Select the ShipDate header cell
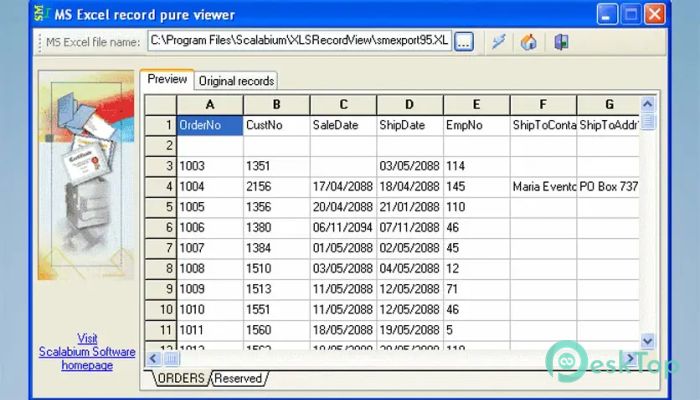This screenshot has height=400, width=700. (410, 125)
